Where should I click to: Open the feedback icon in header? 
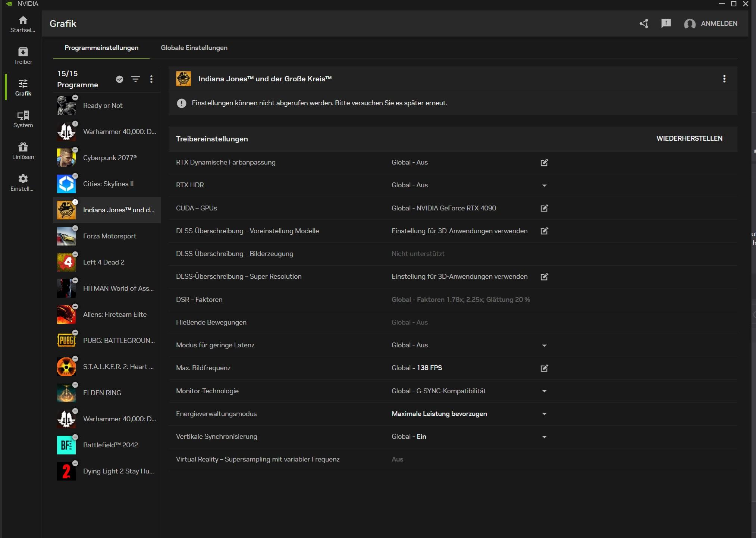pyautogui.click(x=666, y=24)
